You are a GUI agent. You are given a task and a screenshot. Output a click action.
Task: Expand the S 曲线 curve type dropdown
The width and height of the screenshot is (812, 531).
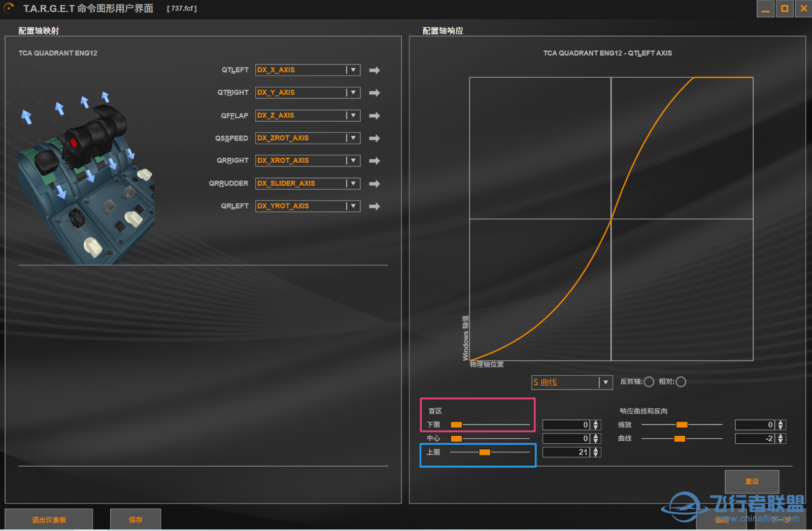click(605, 382)
